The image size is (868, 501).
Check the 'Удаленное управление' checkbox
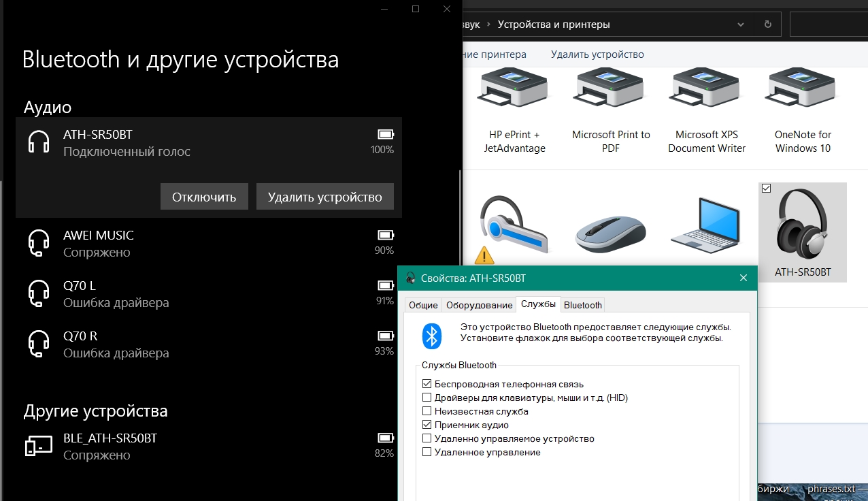coord(427,452)
